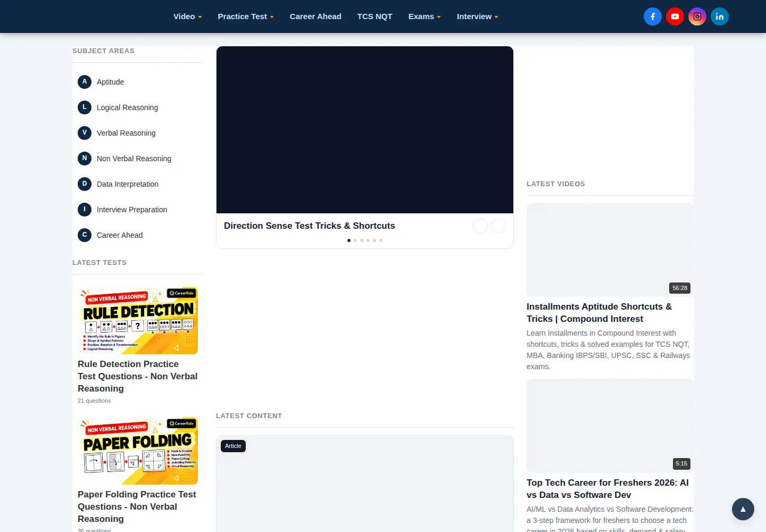The height and width of the screenshot is (532, 766).
Task: Click the 56:28 duration badge
Action: (x=680, y=288)
